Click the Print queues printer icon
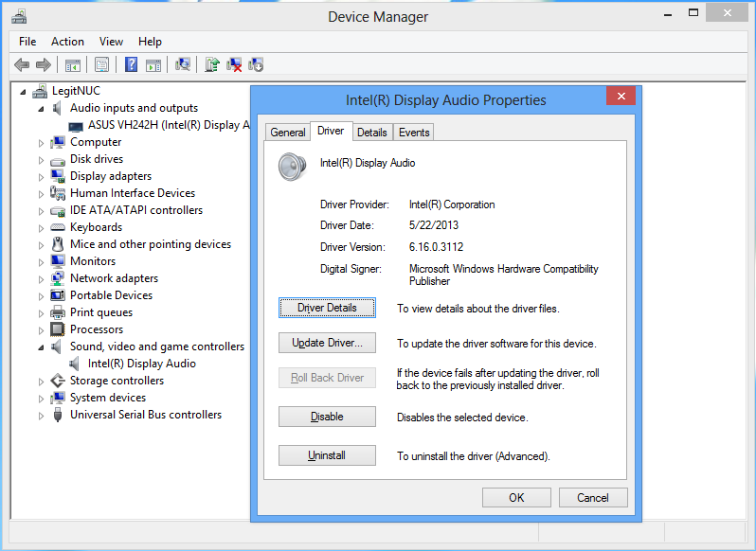 58,312
